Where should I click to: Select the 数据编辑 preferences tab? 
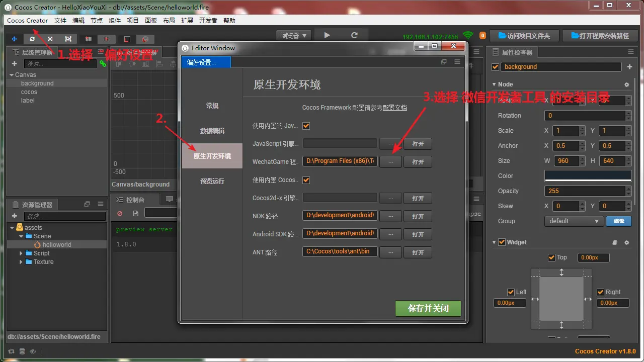(x=212, y=131)
